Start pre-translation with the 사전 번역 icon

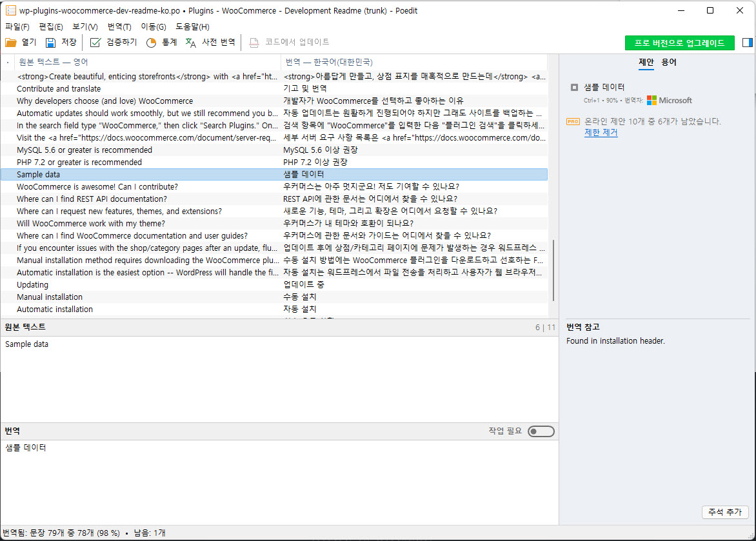(x=190, y=42)
